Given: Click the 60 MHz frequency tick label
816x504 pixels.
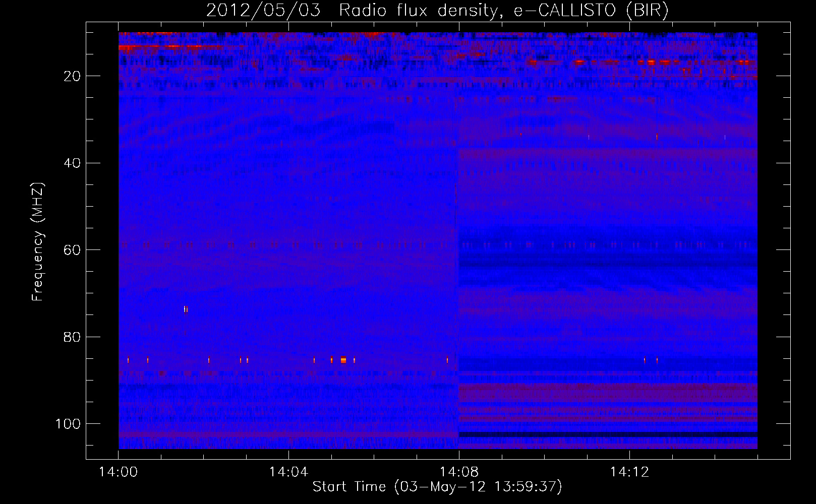Looking at the screenshot, I should click(72, 250).
